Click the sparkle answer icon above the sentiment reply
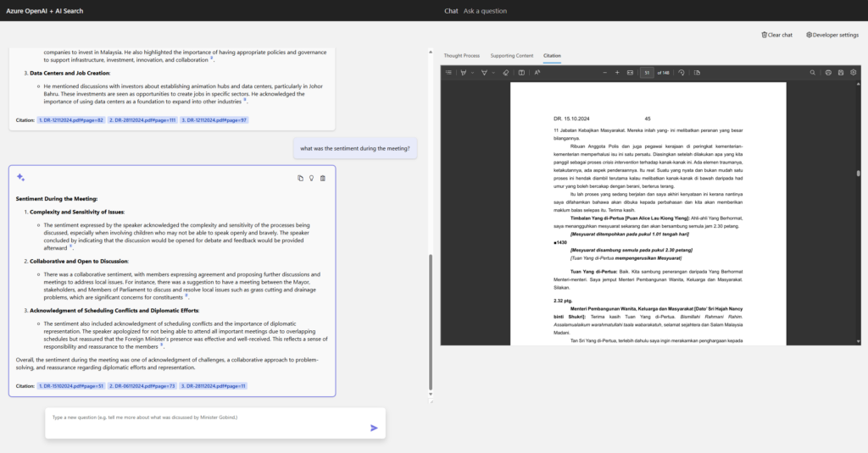 pyautogui.click(x=20, y=177)
